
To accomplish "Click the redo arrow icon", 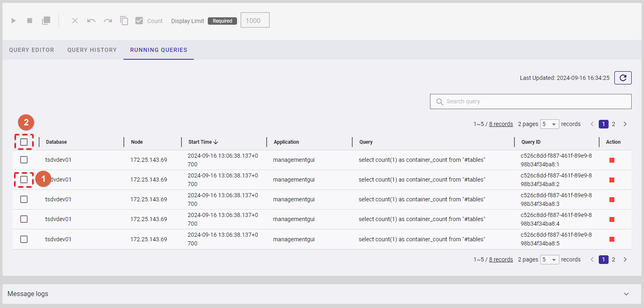I will tap(108, 21).
